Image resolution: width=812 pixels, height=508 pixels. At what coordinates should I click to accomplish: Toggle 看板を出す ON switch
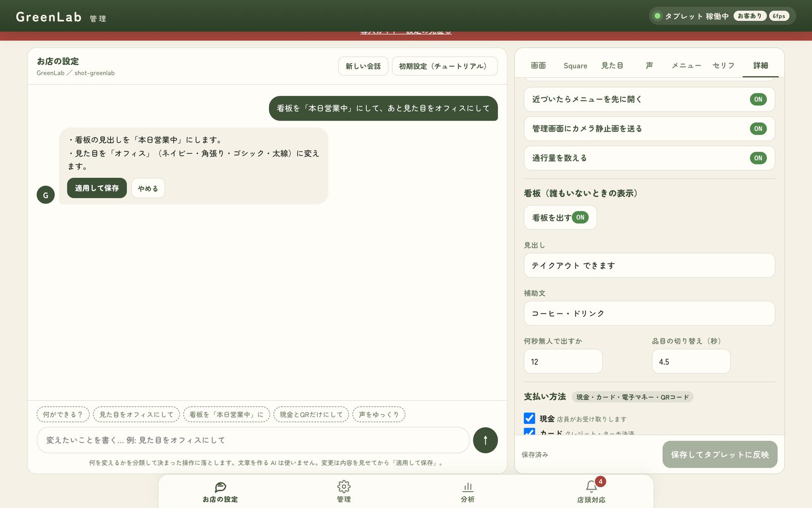pyautogui.click(x=580, y=217)
